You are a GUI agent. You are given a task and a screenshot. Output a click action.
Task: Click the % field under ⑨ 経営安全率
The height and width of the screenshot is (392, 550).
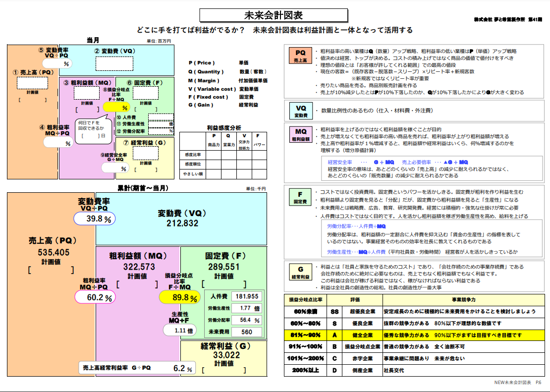(x=115, y=168)
